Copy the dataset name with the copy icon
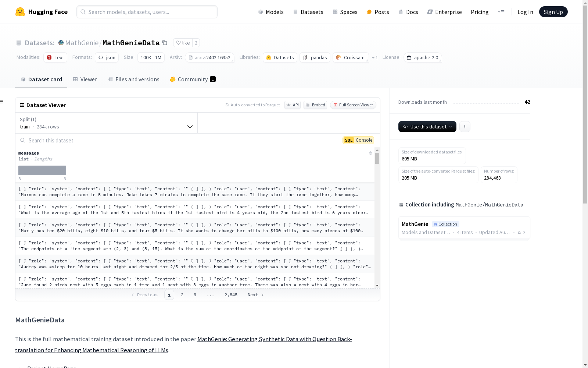Viewport: 588px width, 368px height. (x=165, y=43)
